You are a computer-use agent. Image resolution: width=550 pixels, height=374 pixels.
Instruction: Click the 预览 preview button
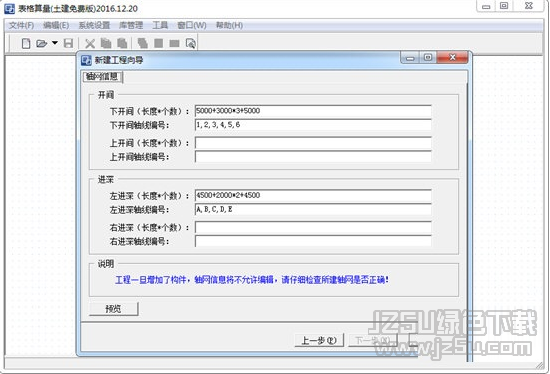click(x=114, y=309)
